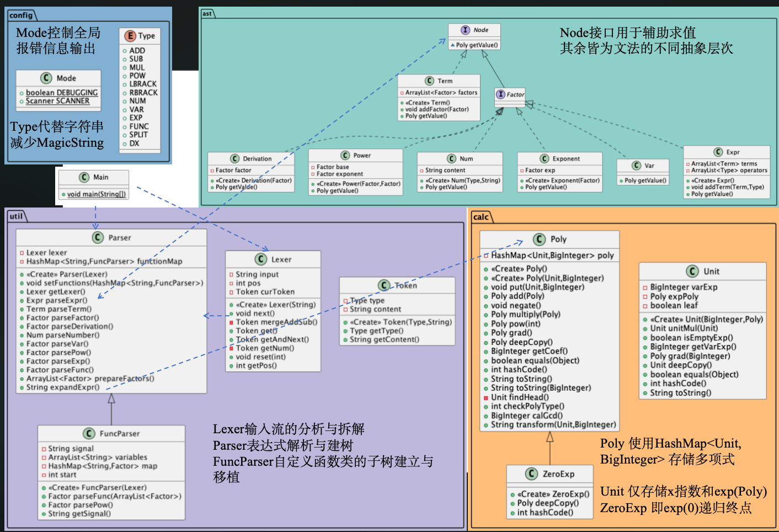Image resolution: width=779 pixels, height=532 pixels.
Task: Select the util package tab label
Action: click(16, 216)
